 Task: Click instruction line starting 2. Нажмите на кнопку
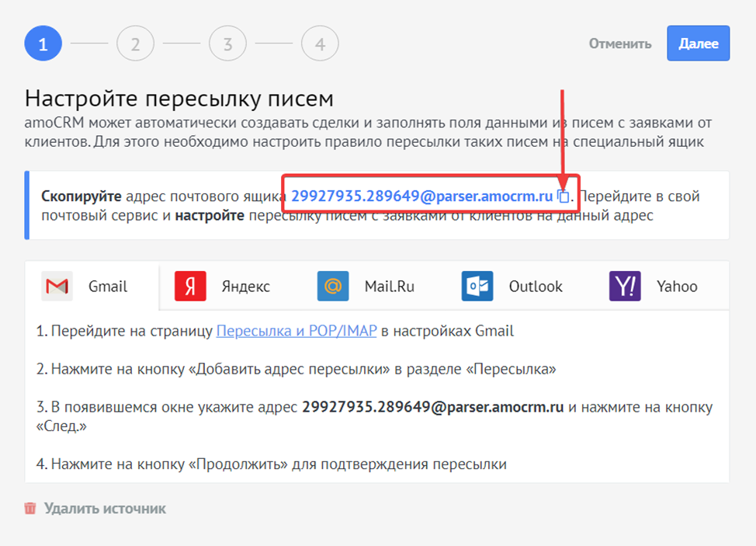coord(296,369)
